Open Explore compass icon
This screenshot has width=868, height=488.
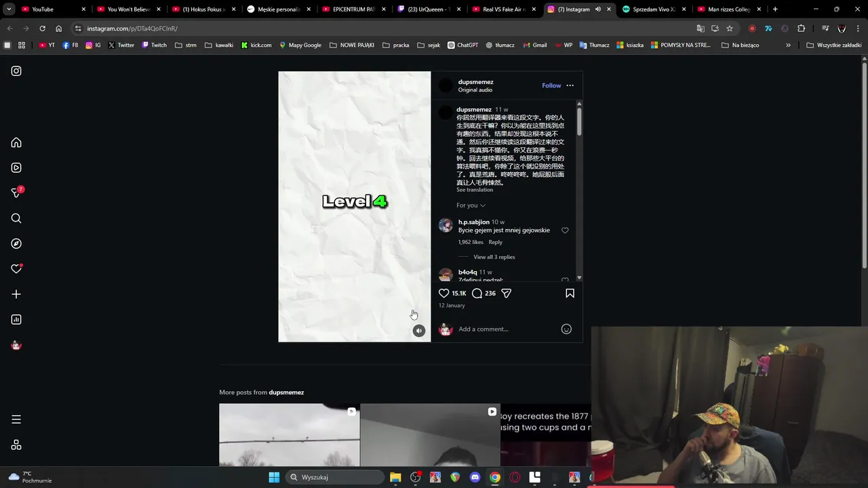[16, 243]
